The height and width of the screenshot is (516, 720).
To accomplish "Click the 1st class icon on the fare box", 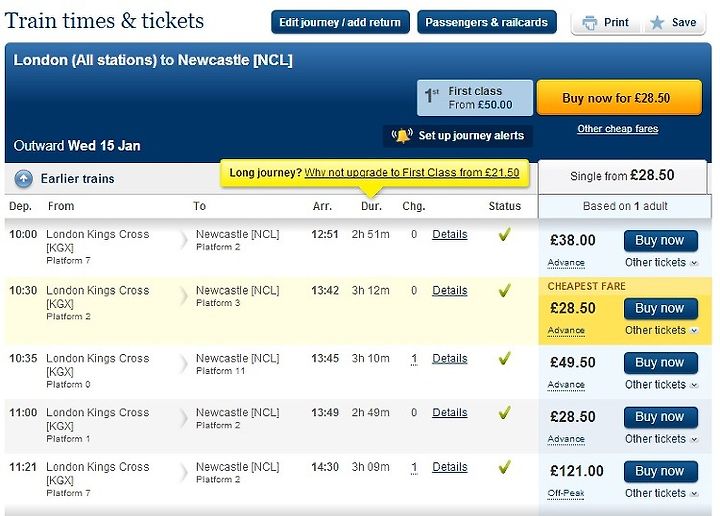I will [x=432, y=96].
